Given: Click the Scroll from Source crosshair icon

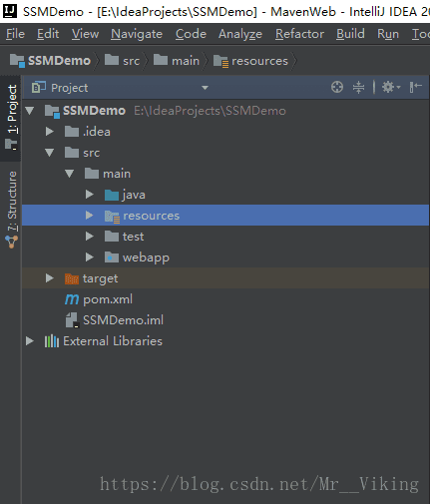Looking at the screenshot, I should [x=337, y=87].
